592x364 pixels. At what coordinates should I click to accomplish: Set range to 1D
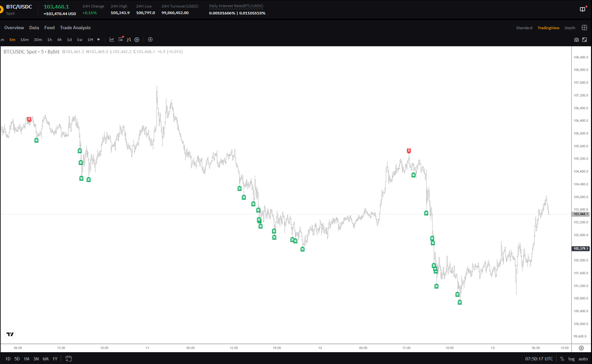[8, 359]
